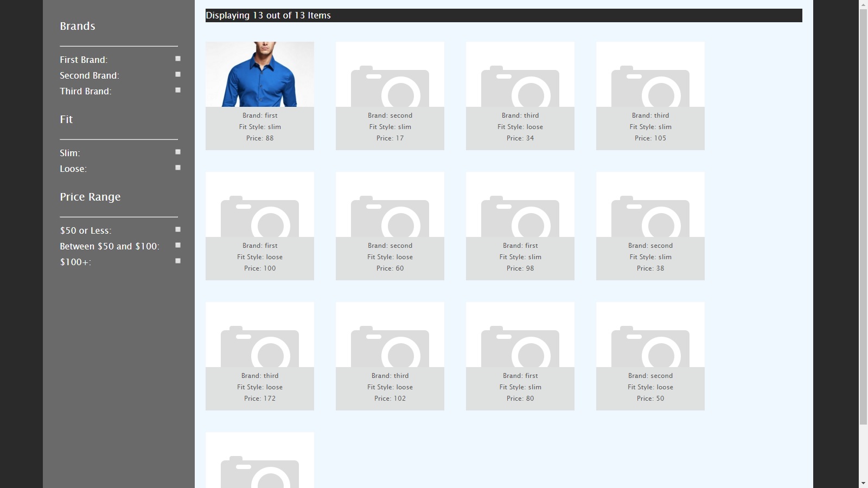Click the scrollbar down arrow
This screenshot has height=488, width=868.
coord(863,483)
